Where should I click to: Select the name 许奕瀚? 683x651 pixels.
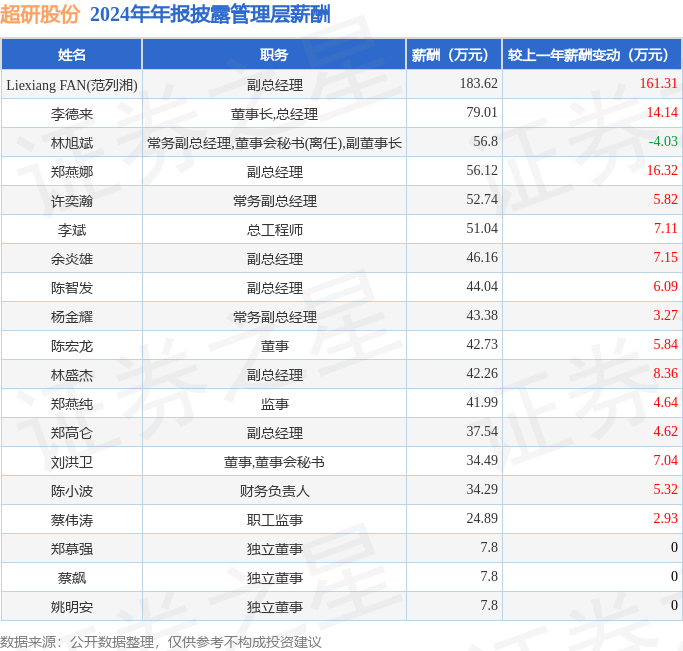[x=72, y=201]
